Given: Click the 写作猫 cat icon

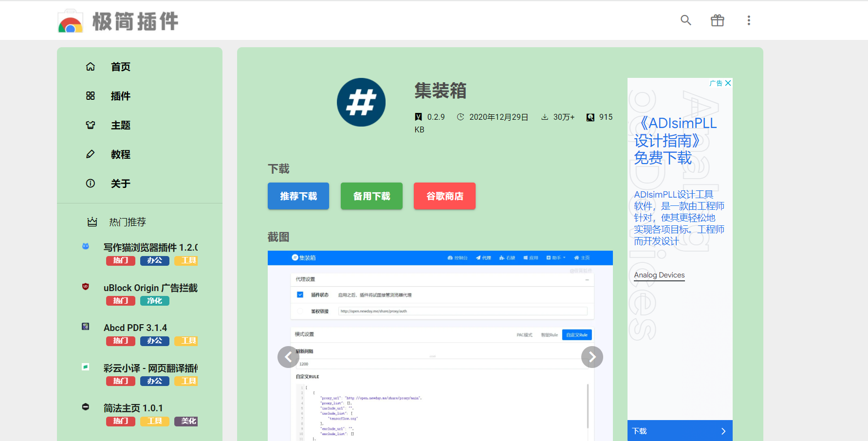Looking at the screenshot, I should coord(86,246).
